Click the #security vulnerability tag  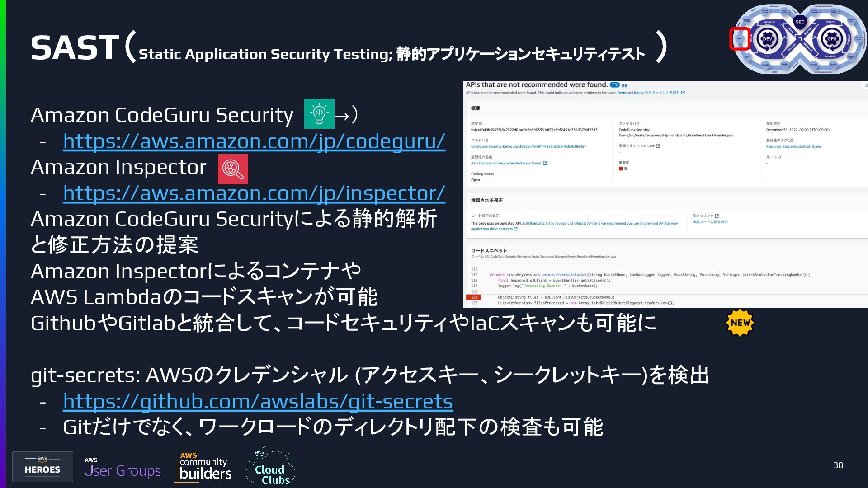coord(774,146)
